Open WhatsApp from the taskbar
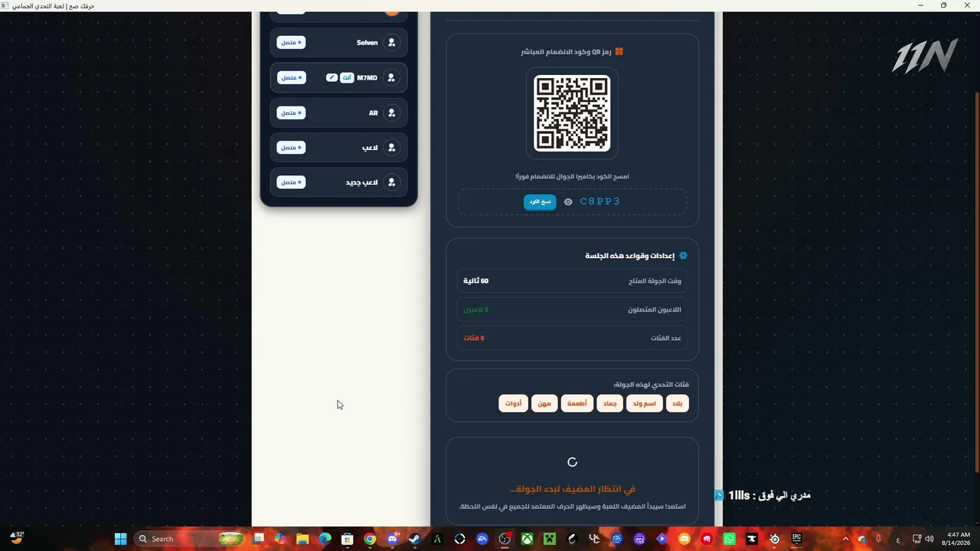The width and height of the screenshot is (980, 551). [x=729, y=539]
